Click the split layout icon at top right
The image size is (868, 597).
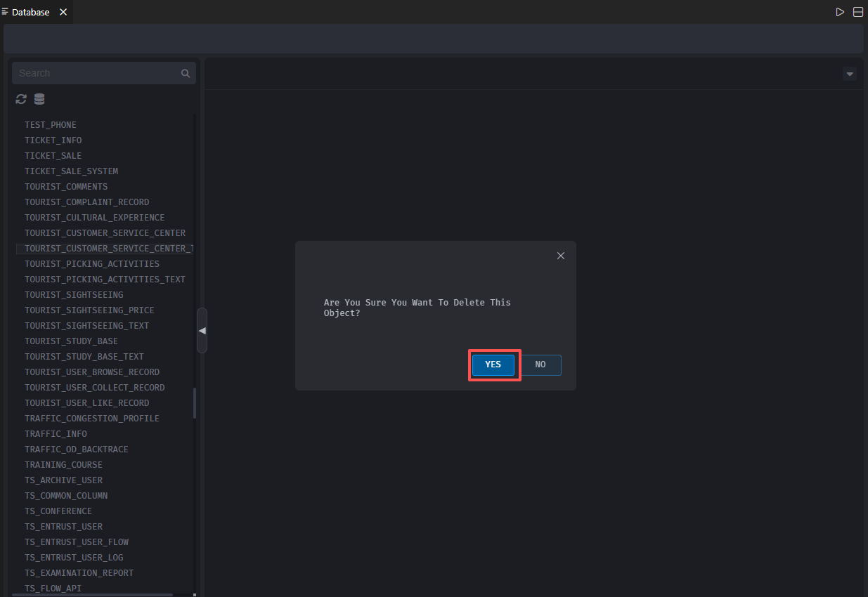858,12
